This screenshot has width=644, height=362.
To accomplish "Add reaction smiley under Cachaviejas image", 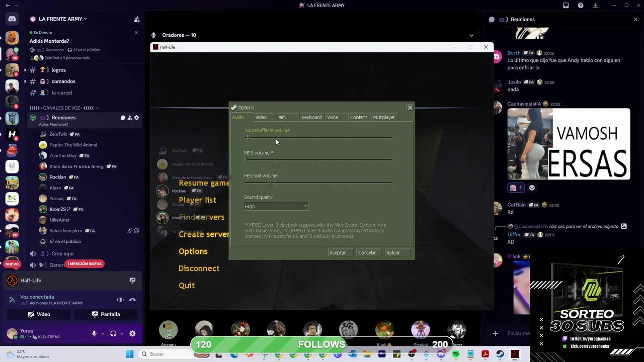I will (532, 188).
